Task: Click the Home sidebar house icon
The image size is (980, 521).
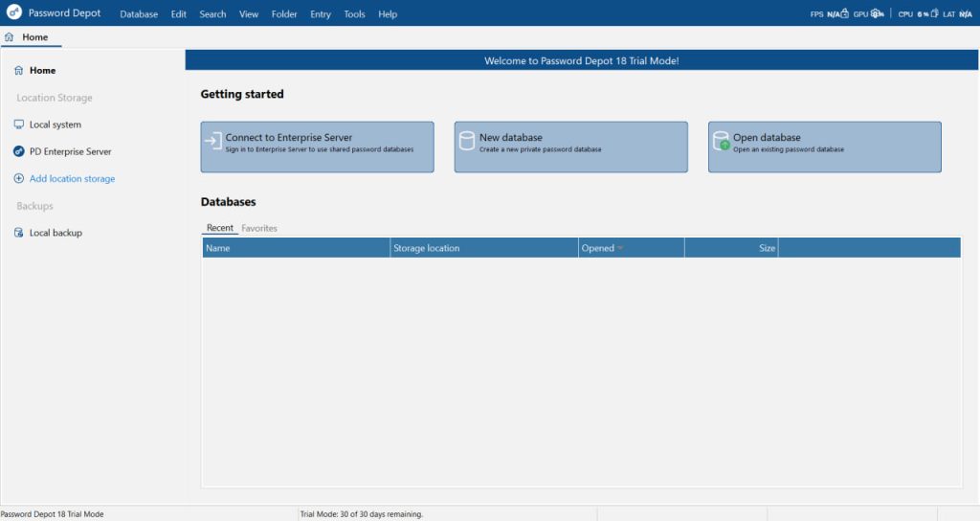Action: pos(19,70)
